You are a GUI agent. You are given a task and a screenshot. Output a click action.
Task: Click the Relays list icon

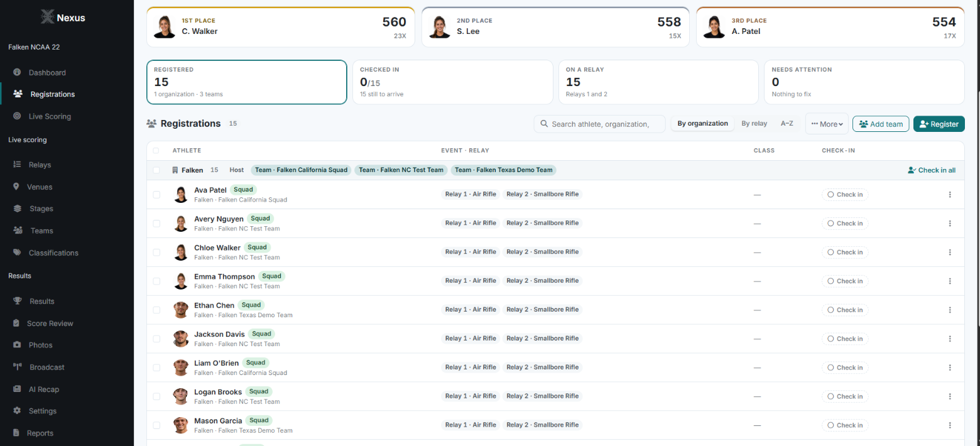(17, 165)
